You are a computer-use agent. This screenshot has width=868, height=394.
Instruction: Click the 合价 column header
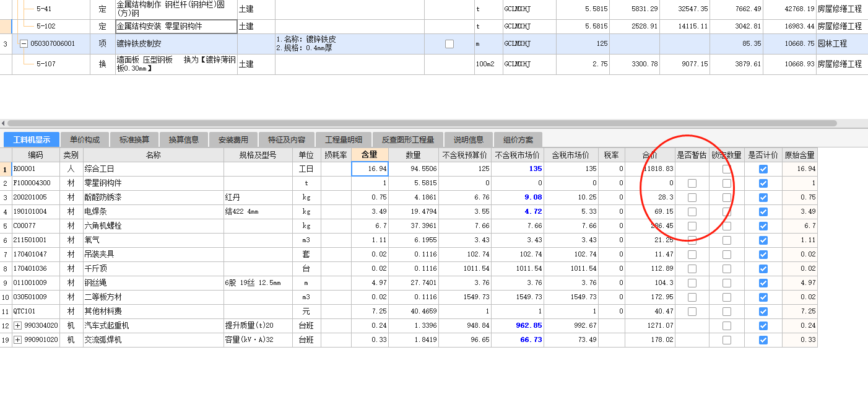pos(649,155)
